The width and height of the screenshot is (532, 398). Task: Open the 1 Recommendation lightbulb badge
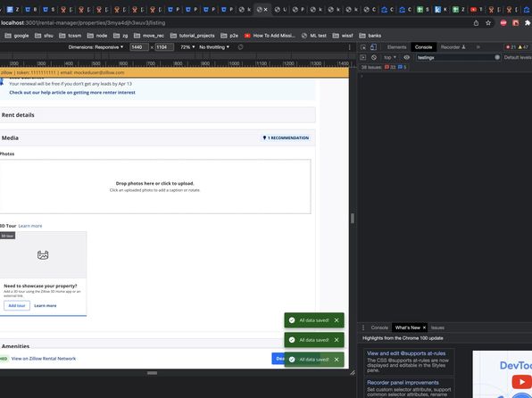click(286, 137)
